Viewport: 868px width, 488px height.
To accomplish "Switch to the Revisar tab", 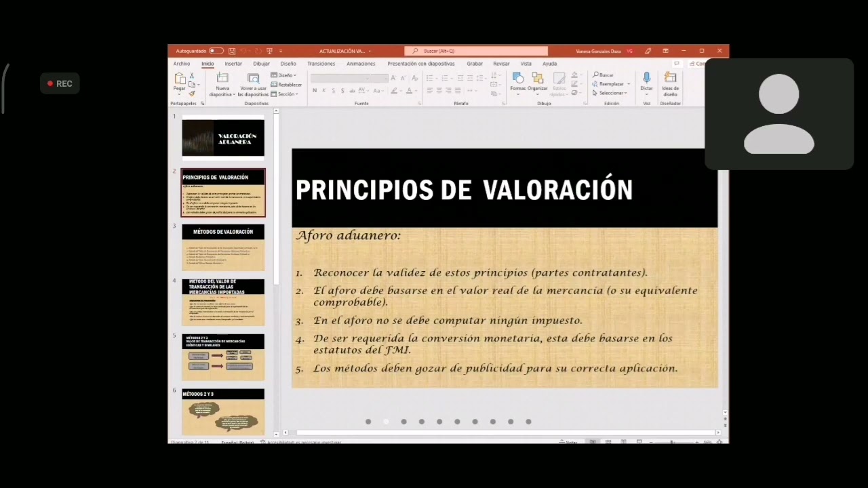I will (x=501, y=64).
